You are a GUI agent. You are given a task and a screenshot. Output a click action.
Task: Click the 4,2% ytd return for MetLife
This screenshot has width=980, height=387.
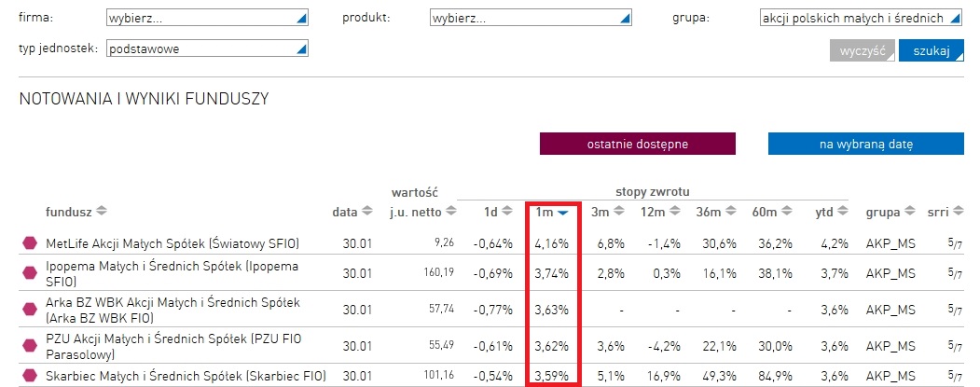[835, 243]
